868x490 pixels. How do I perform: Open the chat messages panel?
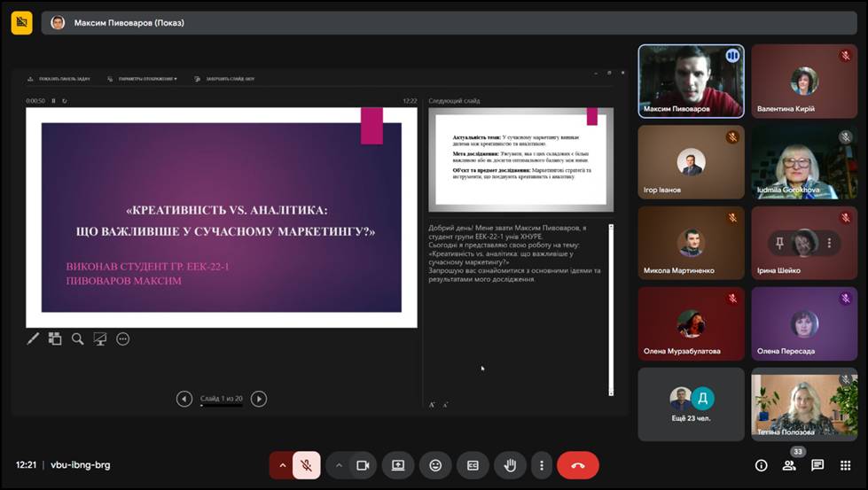click(x=817, y=465)
